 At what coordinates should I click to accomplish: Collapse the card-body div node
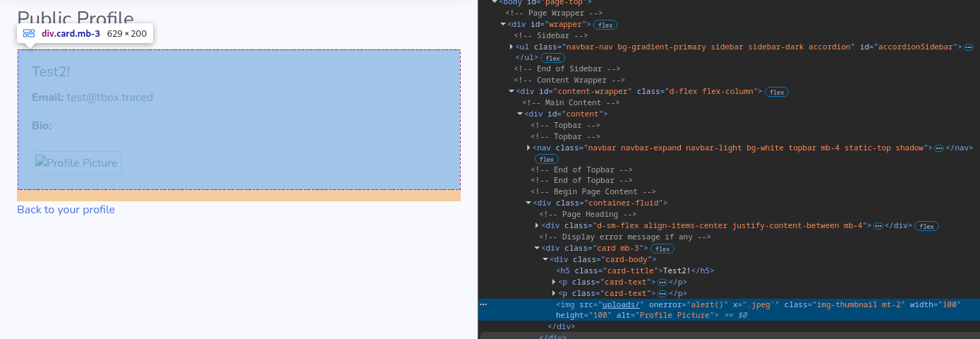(545, 260)
